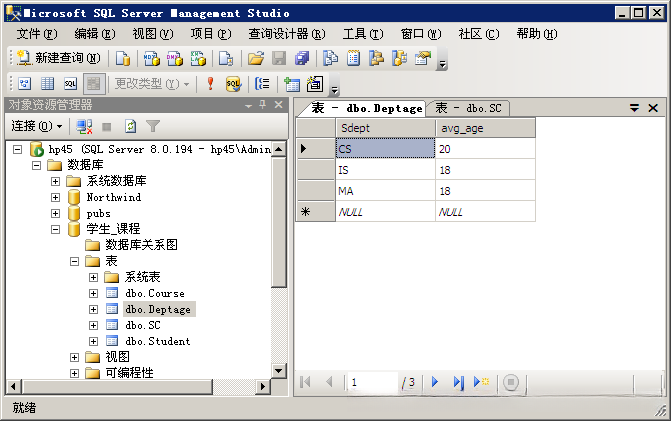The height and width of the screenshot is (421, 671).
Task: Jump to a new row
Action: tap(481, 382)
